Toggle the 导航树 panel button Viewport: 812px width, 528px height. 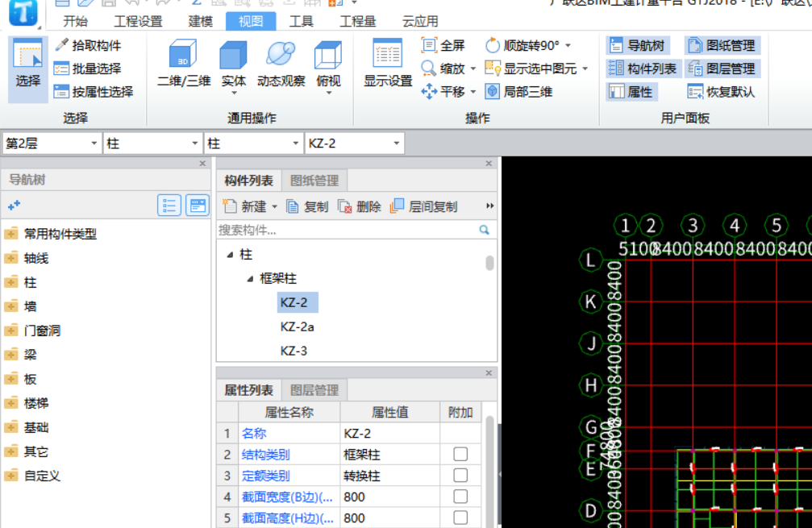tap(637, 45)
